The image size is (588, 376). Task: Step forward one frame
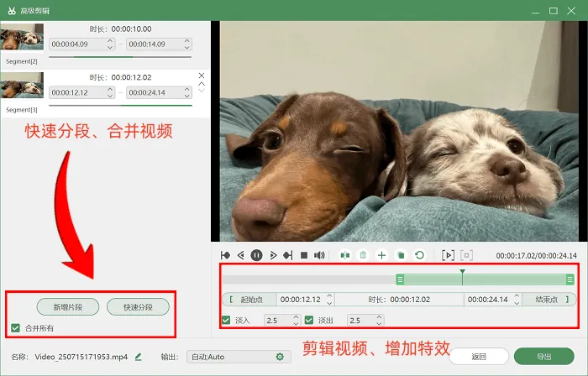pos(273,255)
